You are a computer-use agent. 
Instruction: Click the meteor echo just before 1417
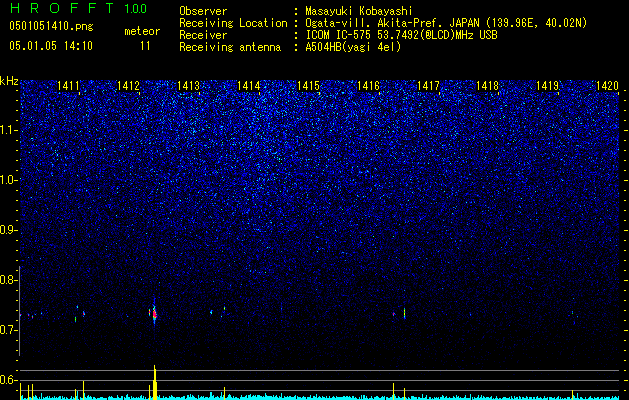pos(404,313)
